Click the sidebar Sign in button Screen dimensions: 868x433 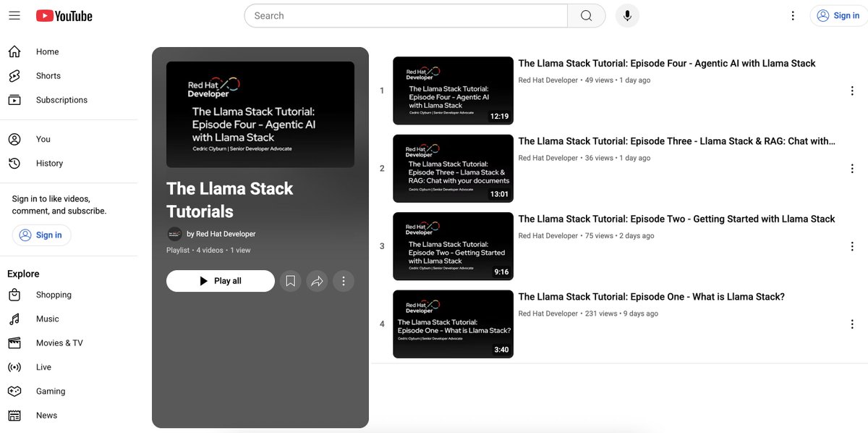point(41,235)
